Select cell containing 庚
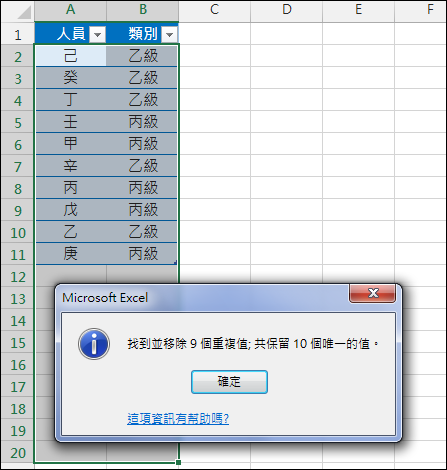 pyautogui.click(x=70, y=254)
